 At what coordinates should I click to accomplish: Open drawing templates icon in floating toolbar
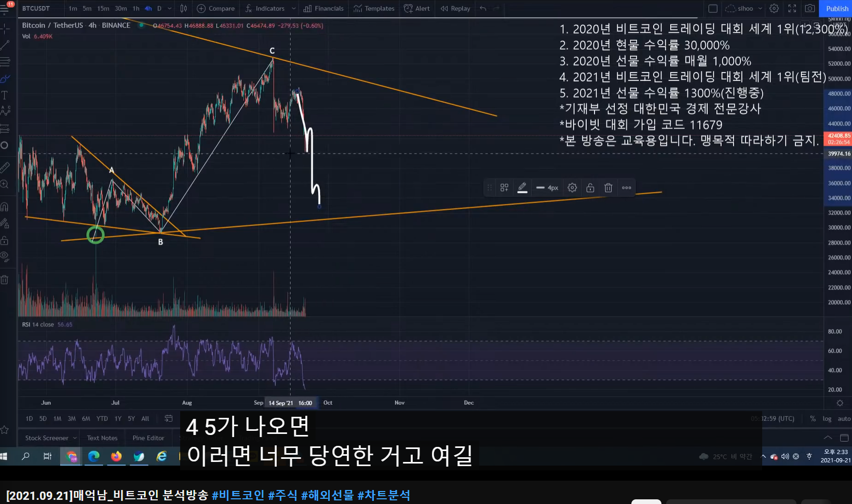[504, 188]
